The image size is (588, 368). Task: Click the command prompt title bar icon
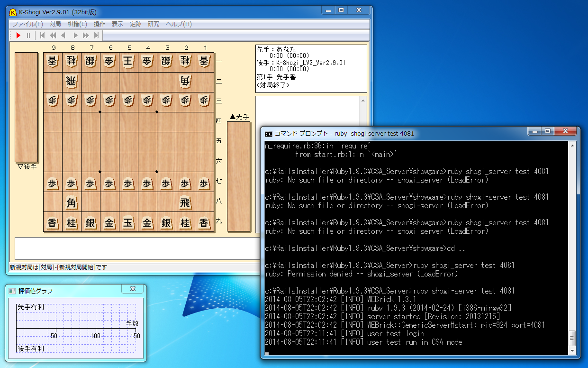point(269,134)
